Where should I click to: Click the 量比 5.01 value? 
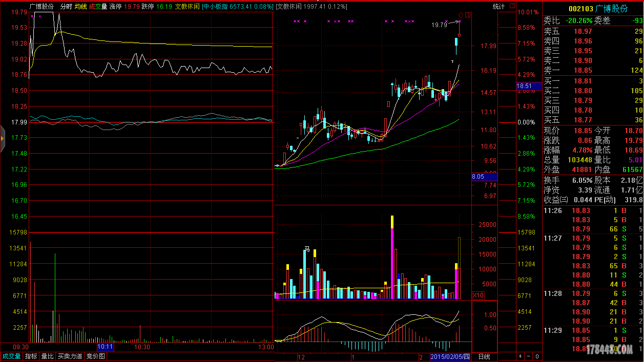[635, 160]
